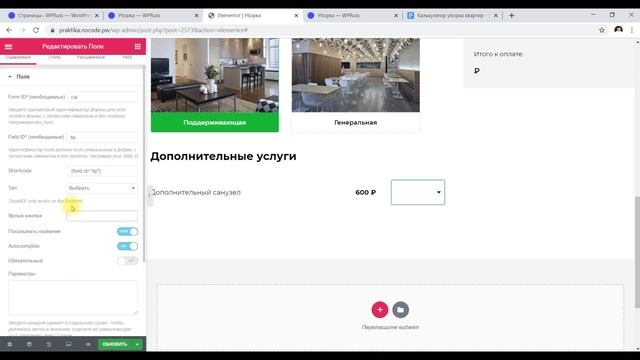The width and height of the screenshot is (640, 360).
Task: Click the 600 ₽ price text
Action: 365,192
